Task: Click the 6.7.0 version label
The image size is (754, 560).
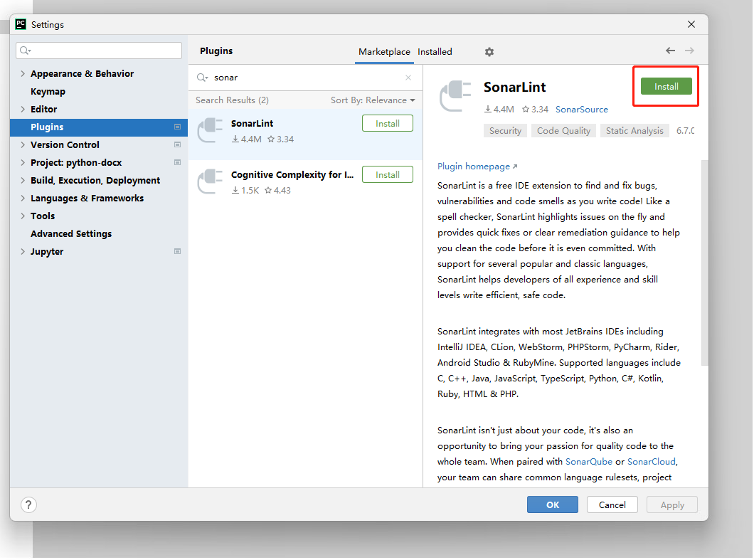Action: coord(685,131)
